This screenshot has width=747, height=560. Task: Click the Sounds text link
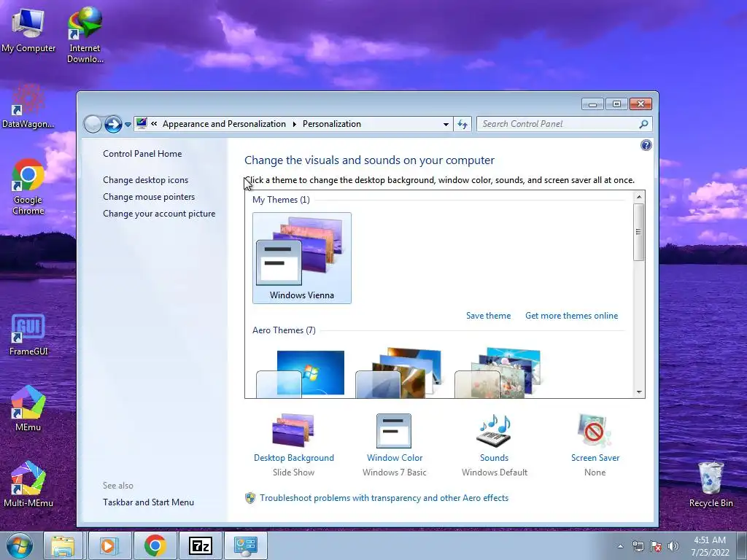click(x=494, y=458)
